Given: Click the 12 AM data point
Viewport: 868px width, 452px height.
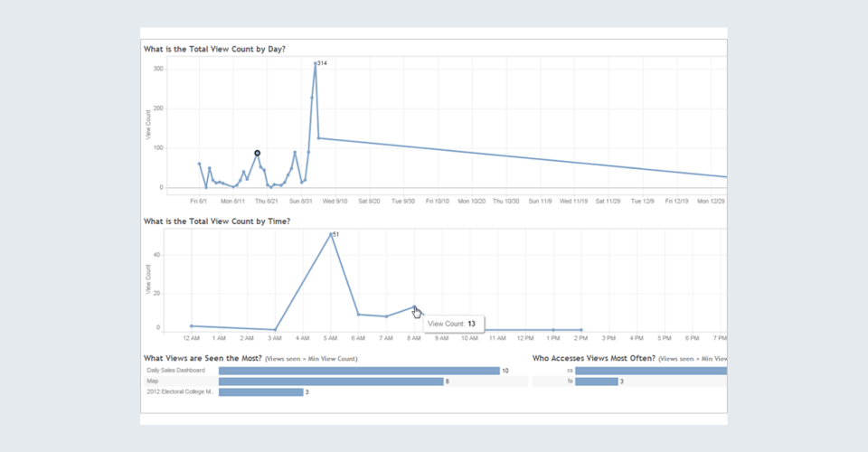Looking at the screenshot, I should coord(192,325).
